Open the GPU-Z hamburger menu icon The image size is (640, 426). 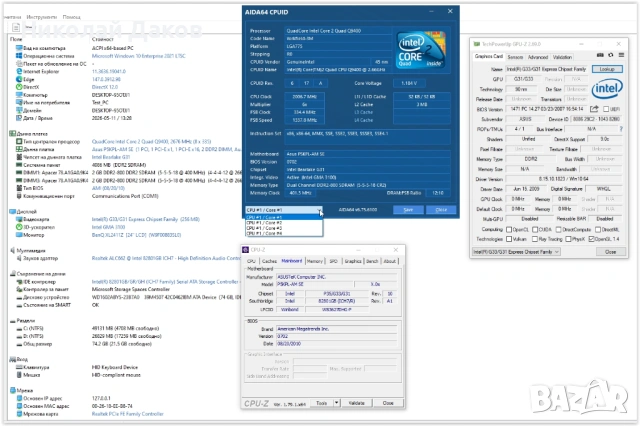[x=621, y=55]
